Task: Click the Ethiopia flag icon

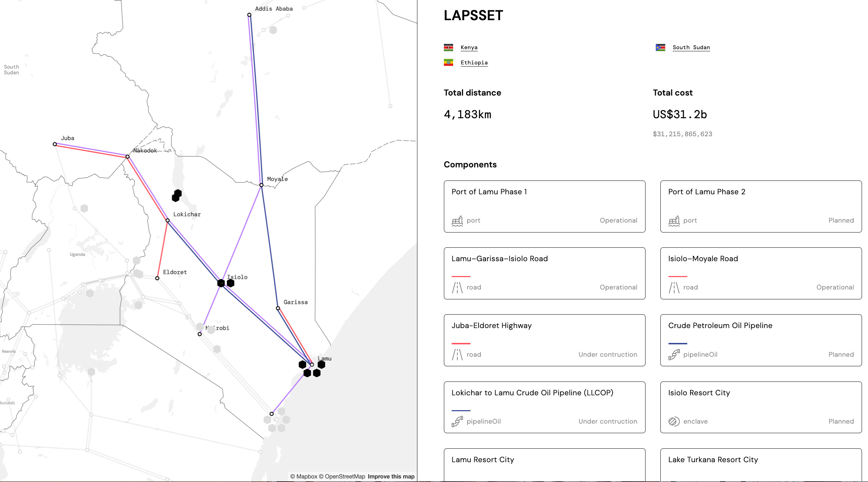Action: (448, 63)
